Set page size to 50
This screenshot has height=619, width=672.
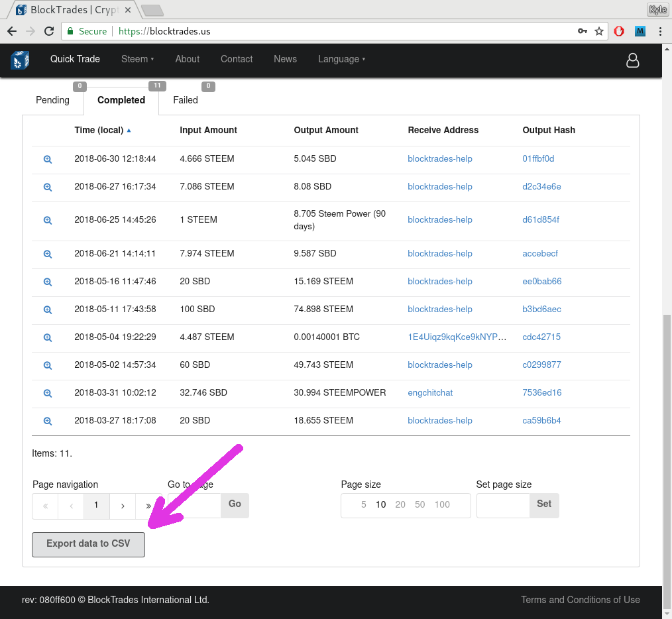coord(420,505)
